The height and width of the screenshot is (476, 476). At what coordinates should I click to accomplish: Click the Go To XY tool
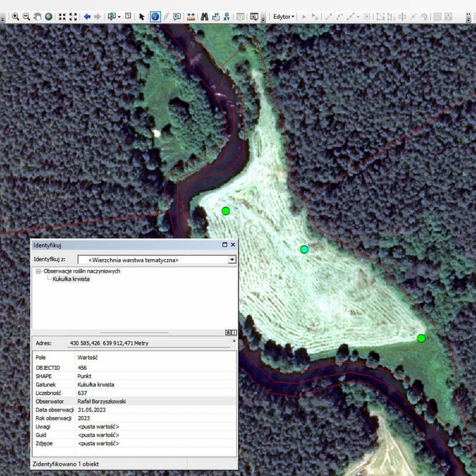click(x=226, y=16)
